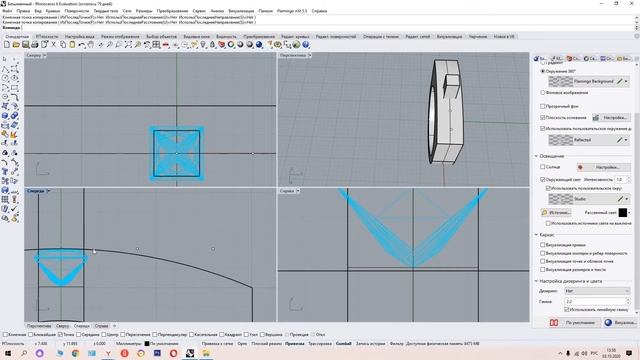
Task: Toggle the 'Солнце' checkbox
Action: point(543,167)
